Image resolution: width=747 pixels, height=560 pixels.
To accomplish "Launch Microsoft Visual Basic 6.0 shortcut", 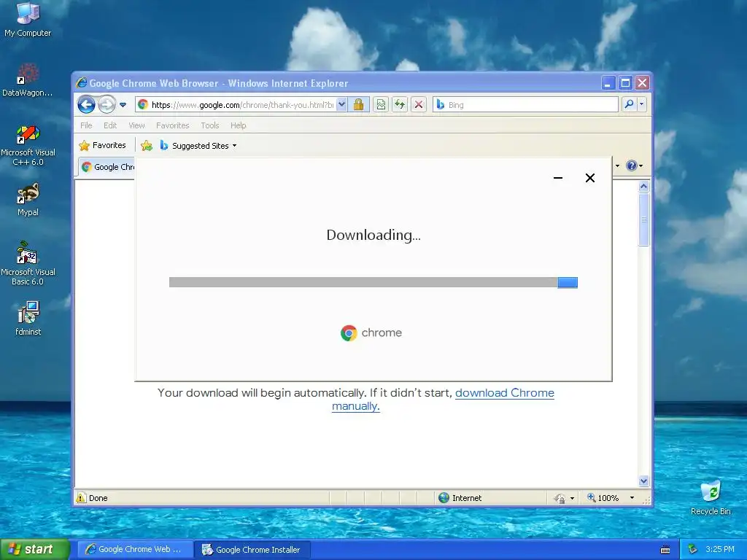I will click(x=28, y=263).
